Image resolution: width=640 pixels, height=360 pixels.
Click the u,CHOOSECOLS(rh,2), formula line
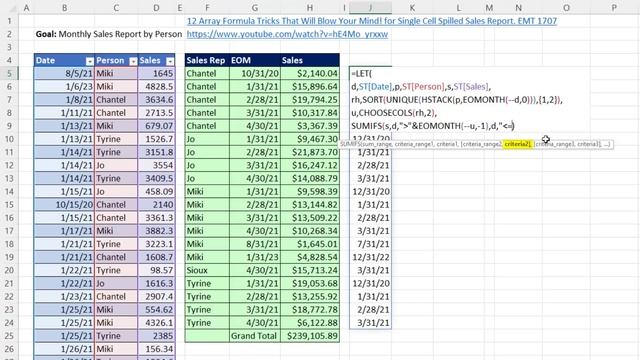pos(394,113)
